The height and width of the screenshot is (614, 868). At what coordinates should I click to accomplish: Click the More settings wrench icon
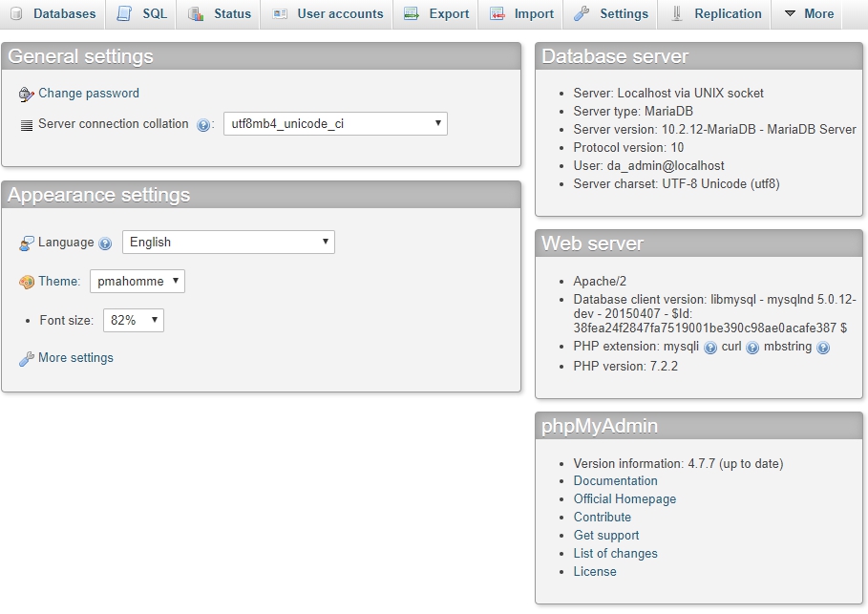coord(27,359)
